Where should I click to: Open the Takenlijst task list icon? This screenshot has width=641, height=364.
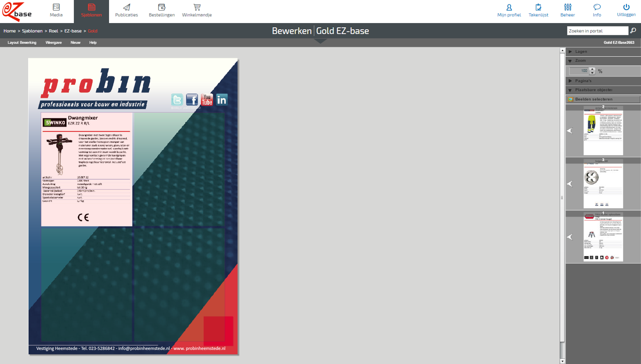tap(538, 7)
